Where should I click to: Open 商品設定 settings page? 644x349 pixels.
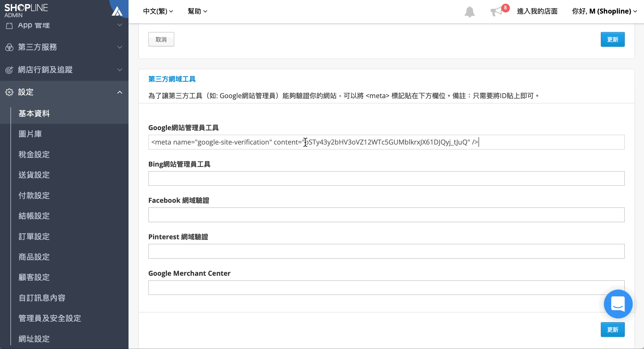pos(34,257)
